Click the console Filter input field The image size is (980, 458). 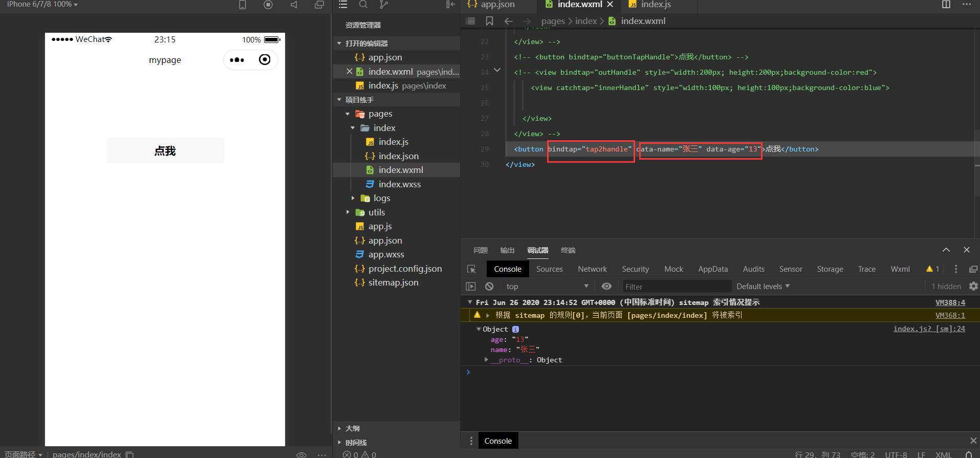coord(677,287)
